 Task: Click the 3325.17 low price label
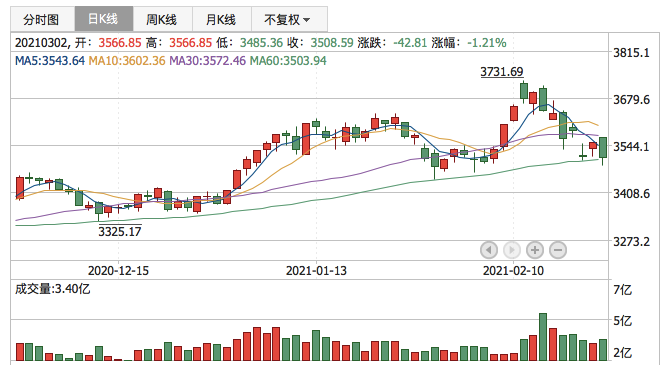[120, 232]
